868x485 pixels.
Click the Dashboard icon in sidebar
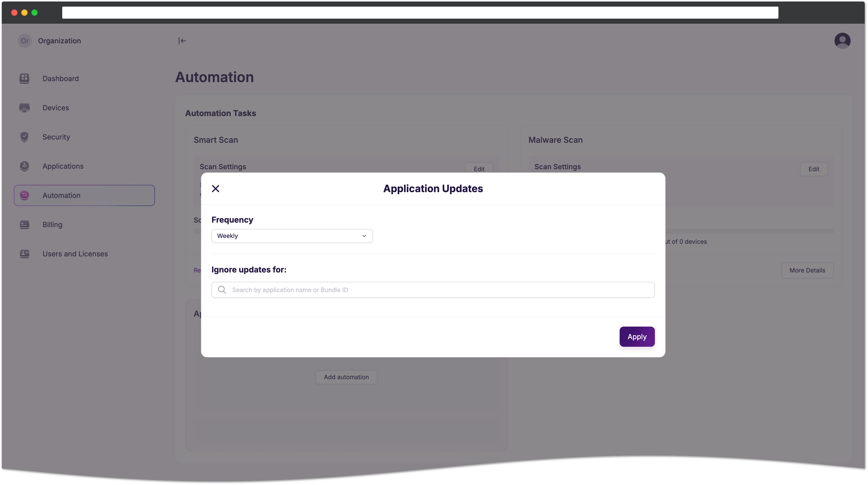pos(24,78)
